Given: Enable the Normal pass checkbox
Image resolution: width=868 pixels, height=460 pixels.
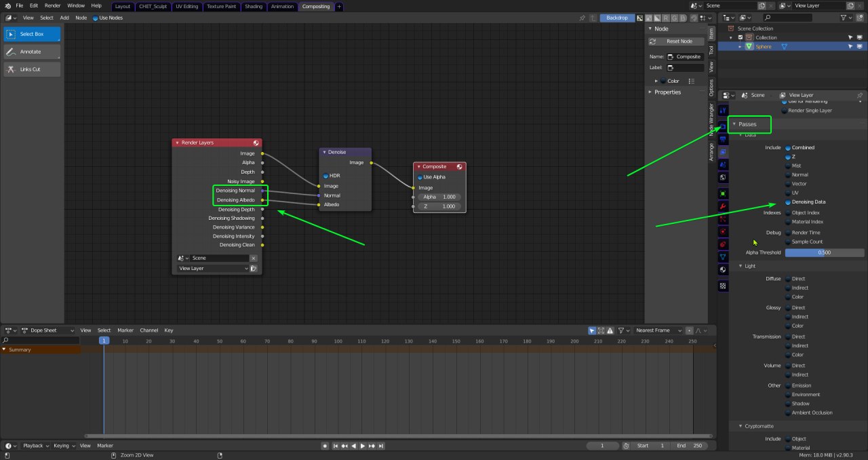Looking at the screenshot, I should pyautogui.click(x=789, y=174).
